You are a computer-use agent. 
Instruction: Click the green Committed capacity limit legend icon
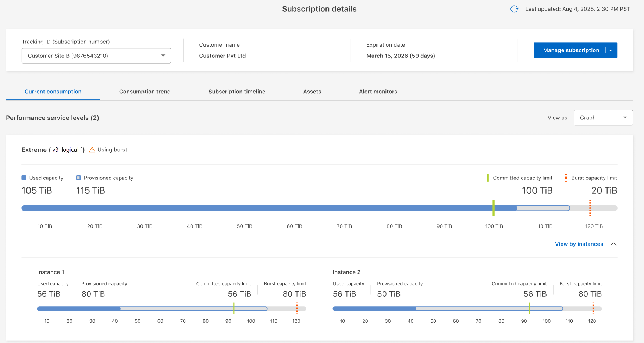coord(488,178)
